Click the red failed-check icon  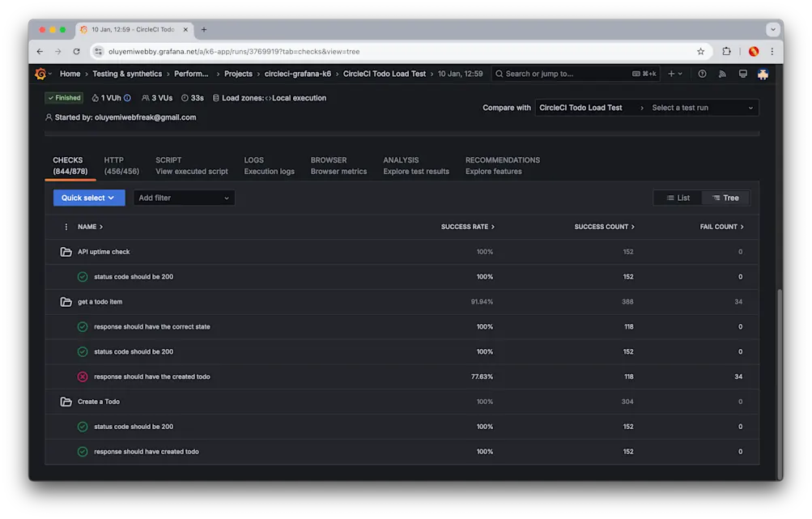(82, 376)
